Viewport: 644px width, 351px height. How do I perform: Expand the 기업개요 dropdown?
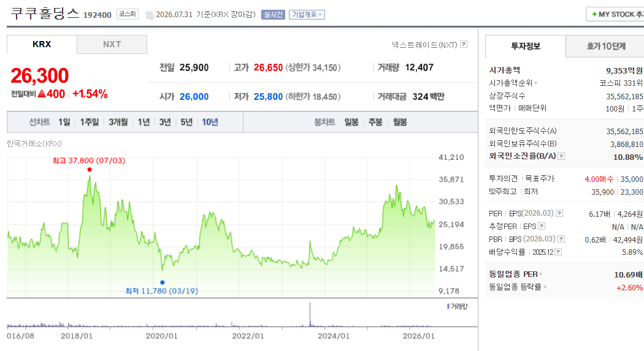[x=307, y=15]
